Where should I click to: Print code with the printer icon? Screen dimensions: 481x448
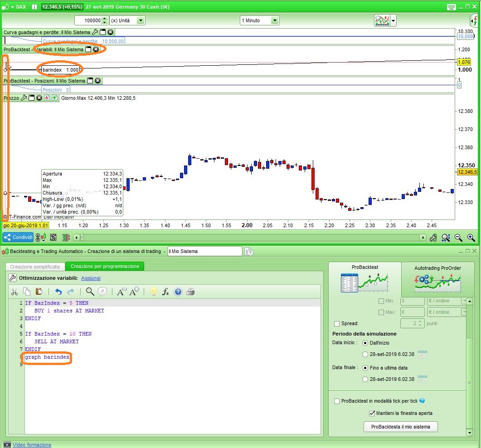click(x=190, y=292)
